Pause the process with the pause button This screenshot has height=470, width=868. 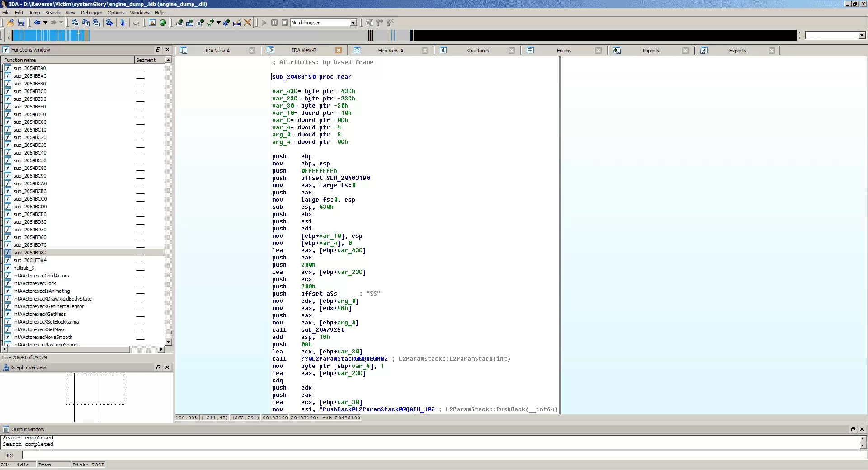[274, 23]
